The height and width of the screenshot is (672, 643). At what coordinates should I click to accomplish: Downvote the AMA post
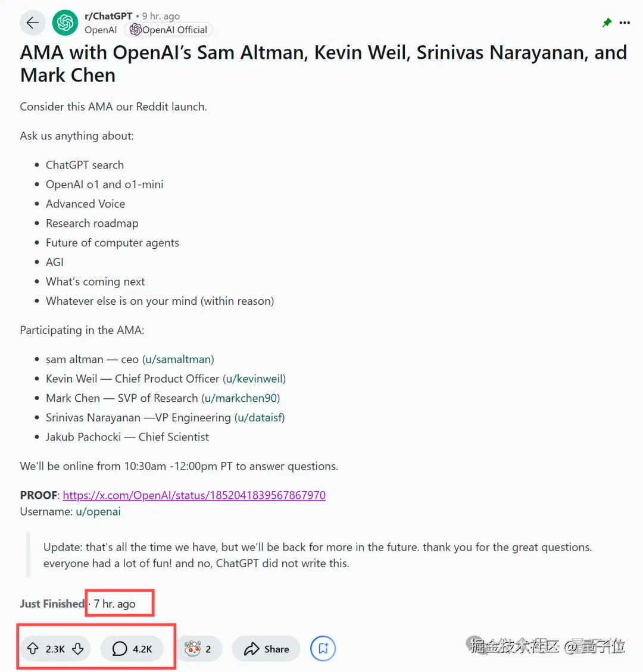[x=77, y=648]
